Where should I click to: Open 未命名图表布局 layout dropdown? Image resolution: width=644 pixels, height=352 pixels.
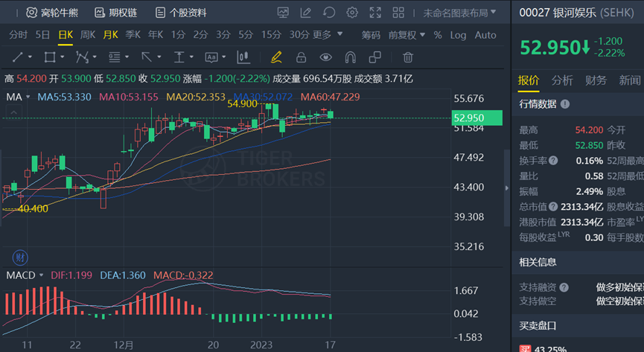459,13
